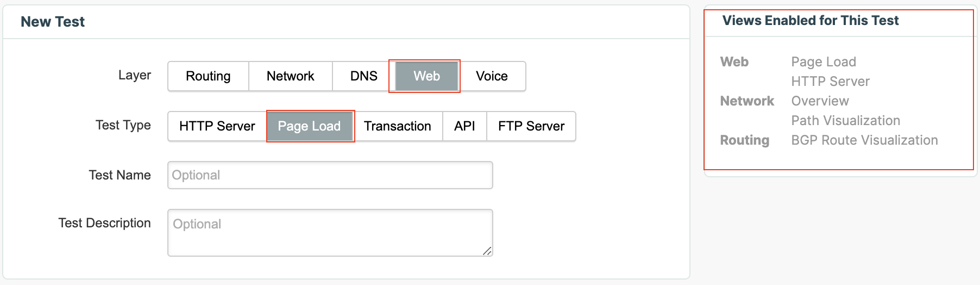Click the Overview view entry
Screen dimensions: 980x285
820,101
